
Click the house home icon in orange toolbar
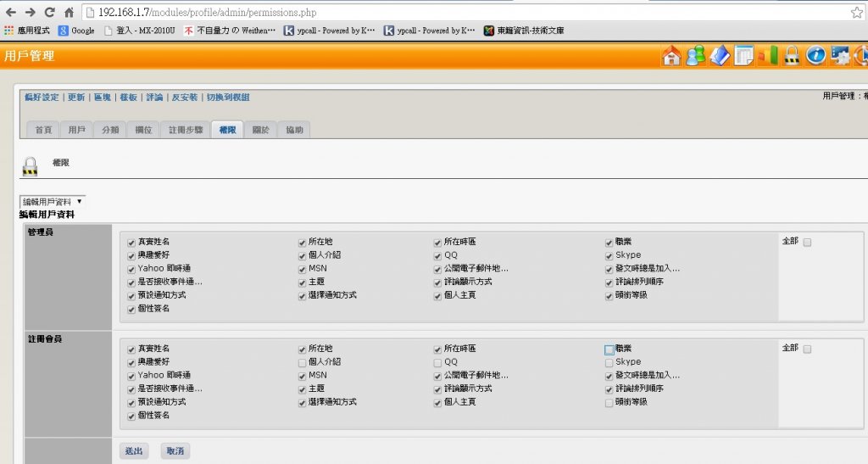671,56
